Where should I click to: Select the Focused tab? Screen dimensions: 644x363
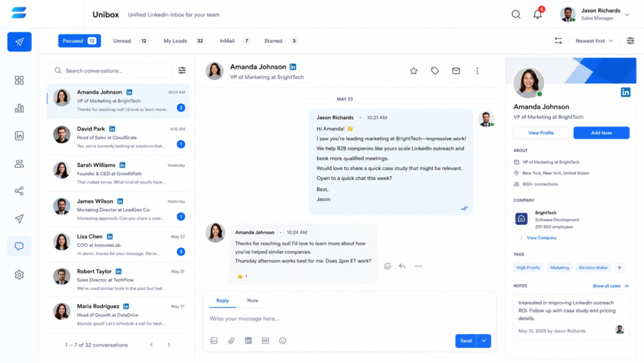point(79,41)
